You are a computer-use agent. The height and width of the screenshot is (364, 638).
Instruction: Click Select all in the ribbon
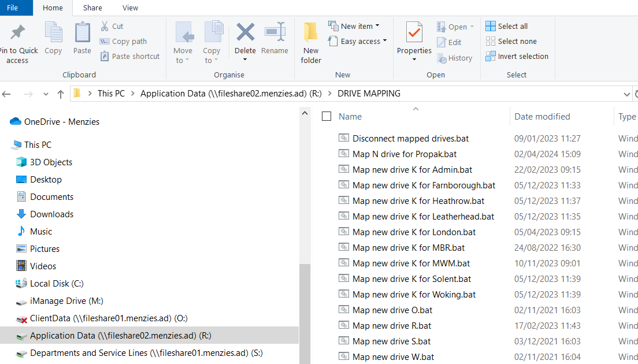tap(506, 26)
